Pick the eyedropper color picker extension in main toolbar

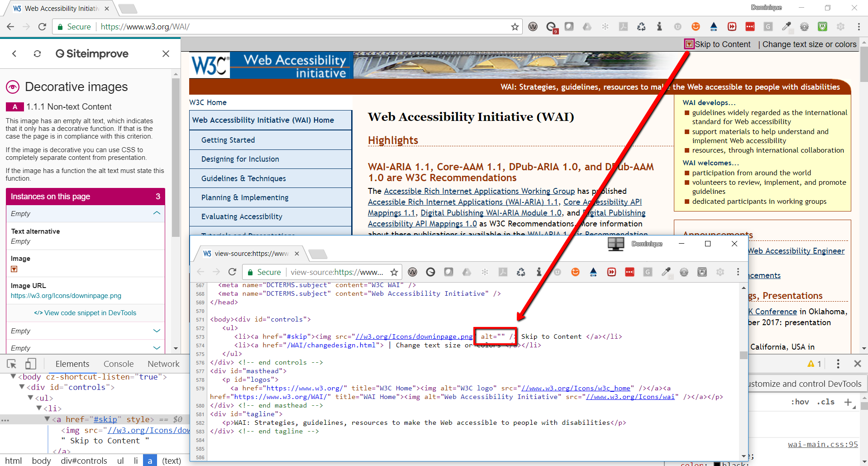pos(786,27)
